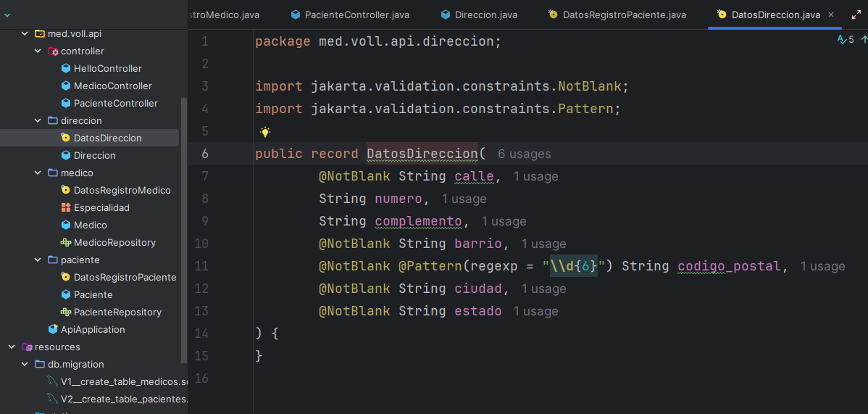Jump to previous highlighted error with up arrow

(x=864, y=40)
